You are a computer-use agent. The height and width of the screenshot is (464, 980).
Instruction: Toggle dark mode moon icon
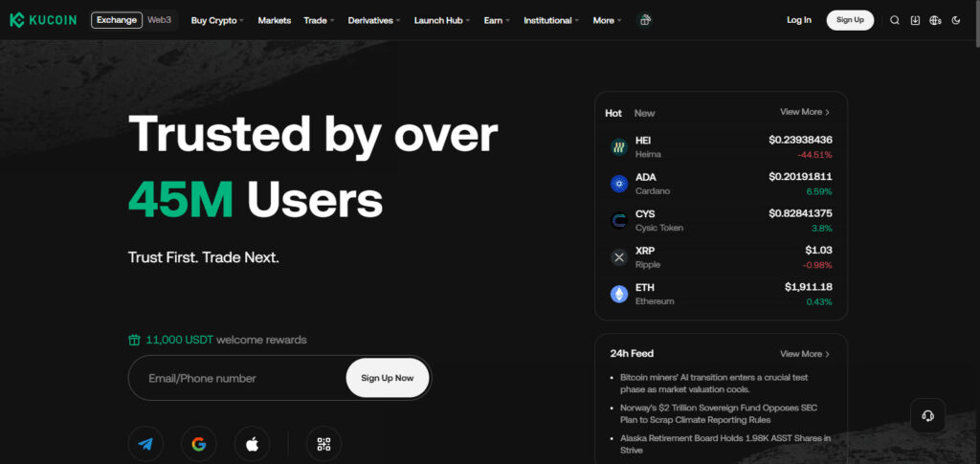click(x=956, y=20)
